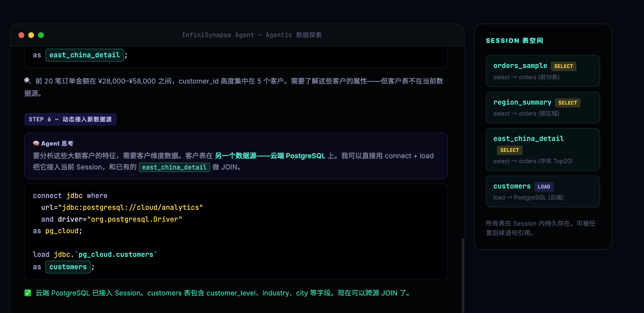The height and width of the screenshot is (313, 644).
Task: Click the brain icon beside Agent 思考
Action: coord(36,143)
